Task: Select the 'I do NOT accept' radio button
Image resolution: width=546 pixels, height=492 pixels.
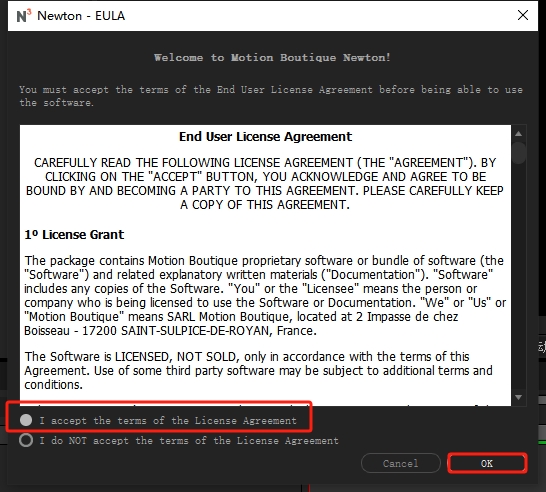Action: [26, 440]
